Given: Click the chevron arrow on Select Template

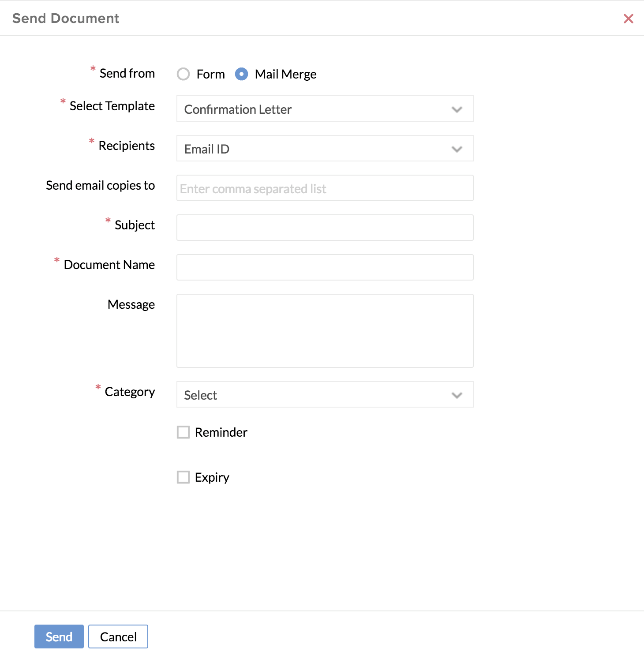Looking at the screenshot, I should point(457,109).
